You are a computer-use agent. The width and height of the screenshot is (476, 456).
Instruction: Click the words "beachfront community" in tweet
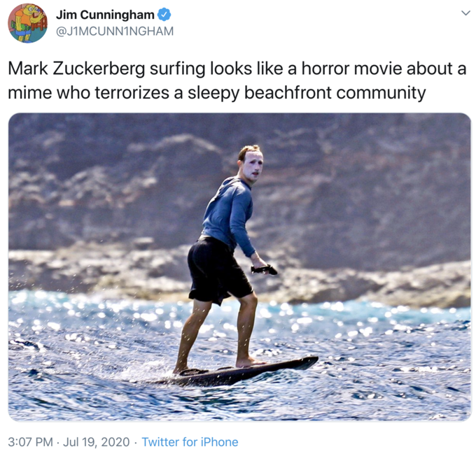pyautogui.click(x=335, y=92)
